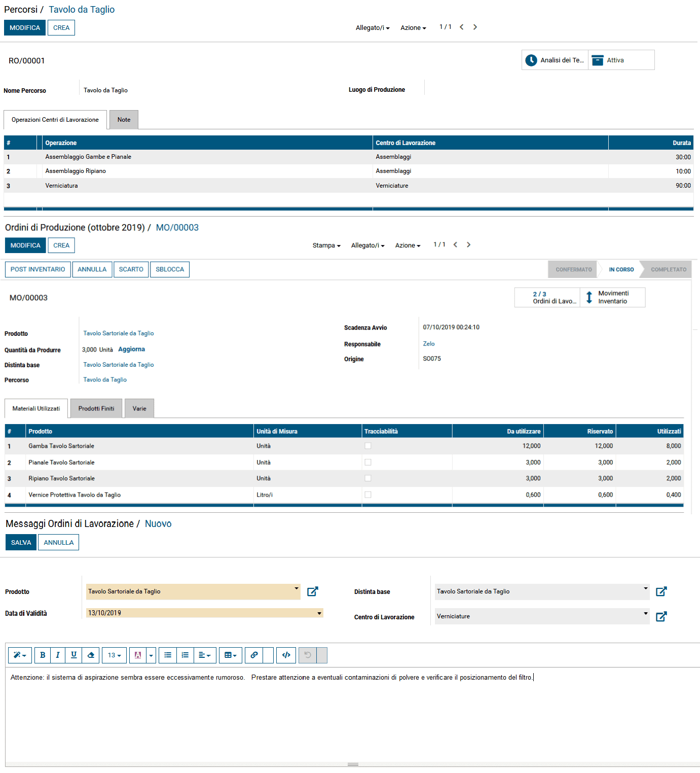Select the Verniciatura operation row
This screenshot has width=700, height=773.
349,186
